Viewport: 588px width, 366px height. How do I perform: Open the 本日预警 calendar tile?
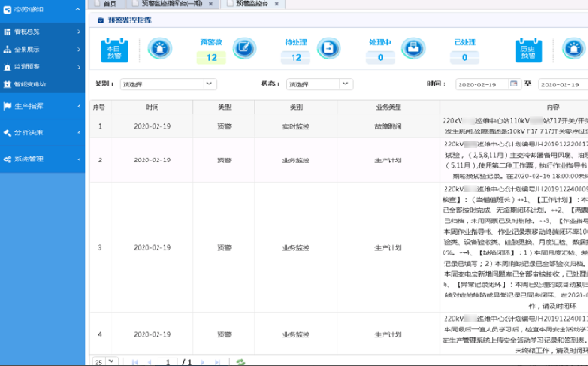(114, 50)
